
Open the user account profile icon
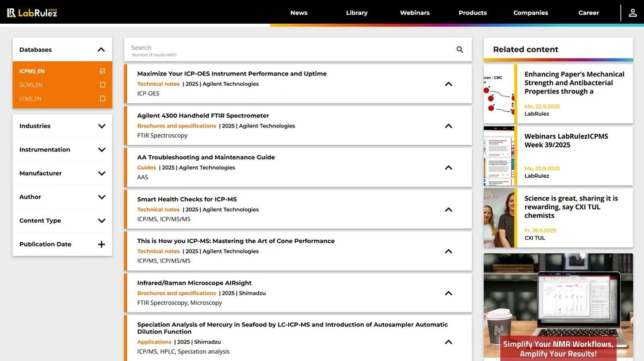pyautogui.click(x=633, y=12)
